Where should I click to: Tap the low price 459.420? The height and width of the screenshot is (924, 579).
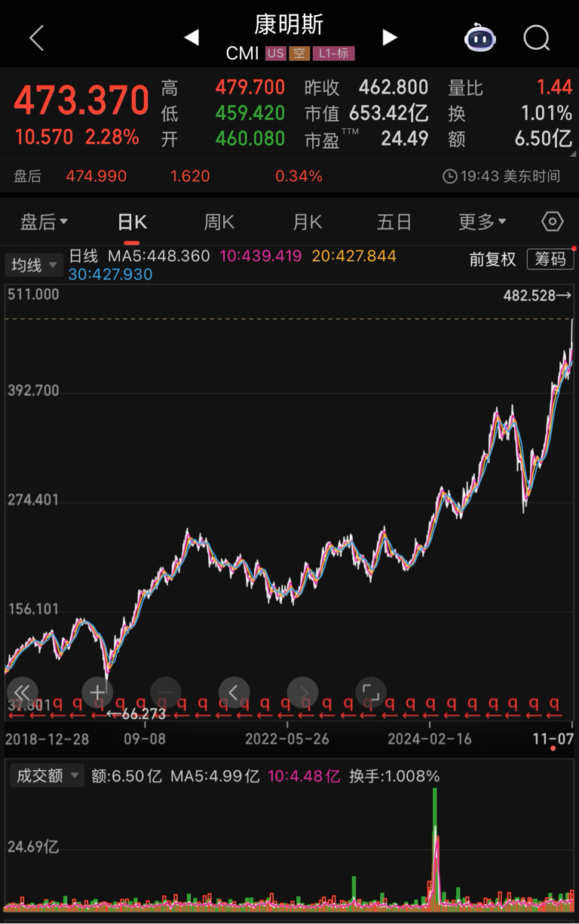coord(250,113)
